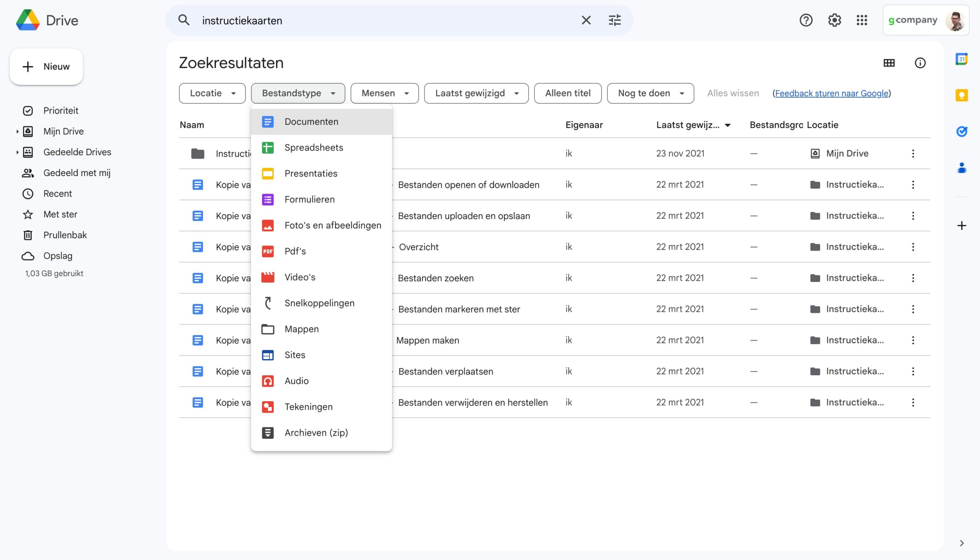980x560 pixels.
Task: Open more actions for Bestanden verplaatsen row
Action: [913, 371]
